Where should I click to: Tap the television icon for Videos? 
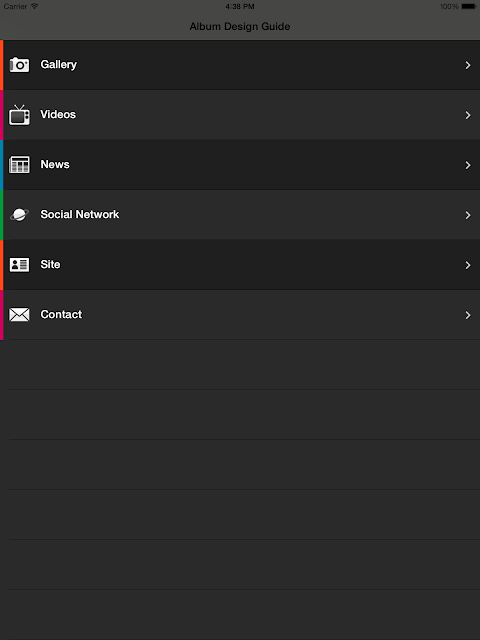[19, 115]
